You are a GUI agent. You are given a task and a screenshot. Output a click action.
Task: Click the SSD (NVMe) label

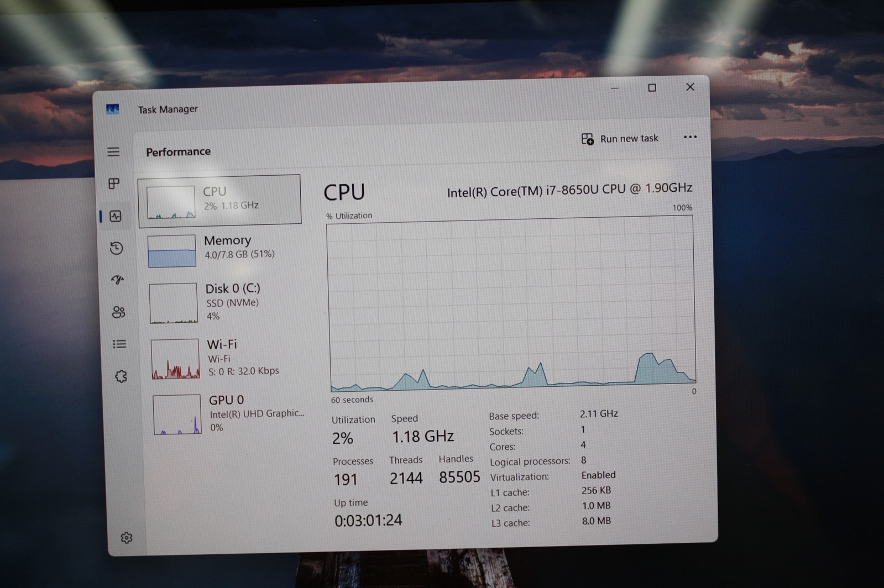(x=232, y=303)
